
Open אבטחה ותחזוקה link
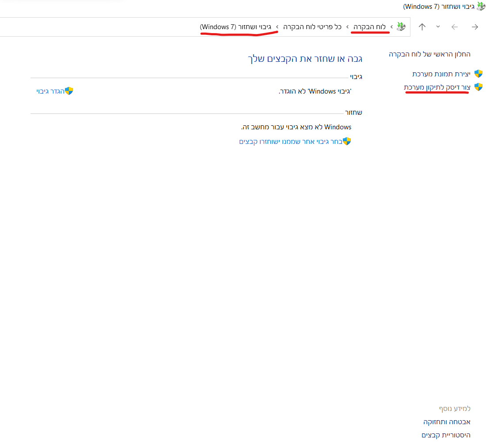tap(447, 422)
